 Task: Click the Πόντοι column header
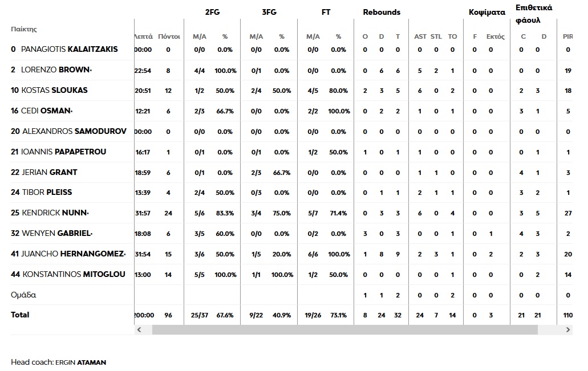click(169, 36)
